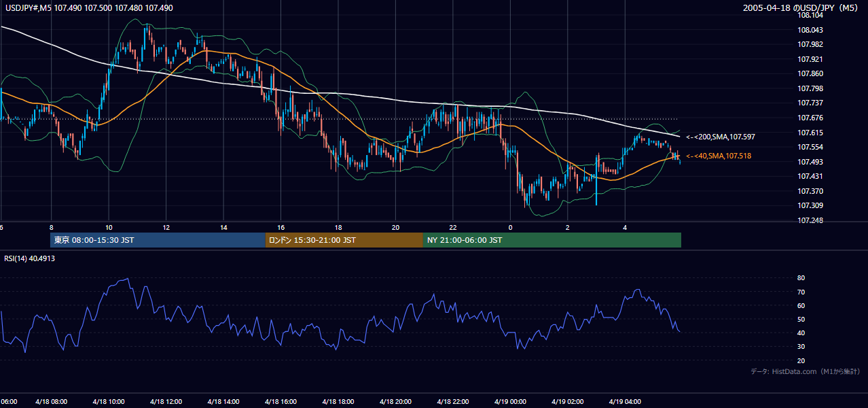Image resolution: width=868 pixels, height=408 pixels.
Task: Click hour mark 22 under the price chart
Action: click(453, 227)
